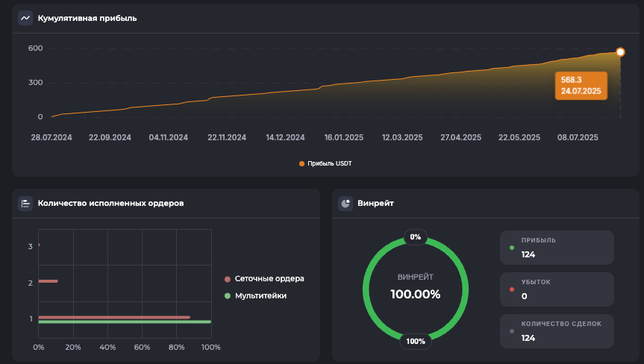Viewport: 644px width, 364px height.
Task: Click the executed orders bar-chart icon
Action: coord(26,203)
